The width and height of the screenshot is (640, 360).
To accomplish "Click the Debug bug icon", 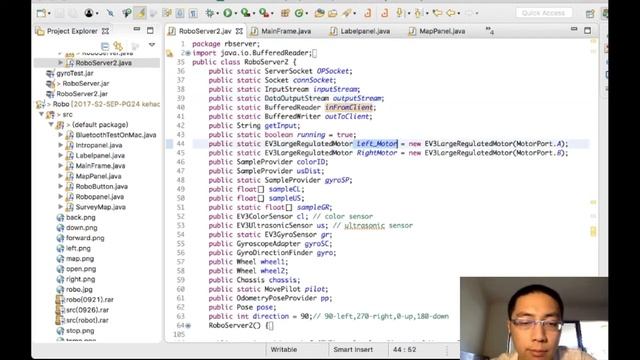I will 210,13.
